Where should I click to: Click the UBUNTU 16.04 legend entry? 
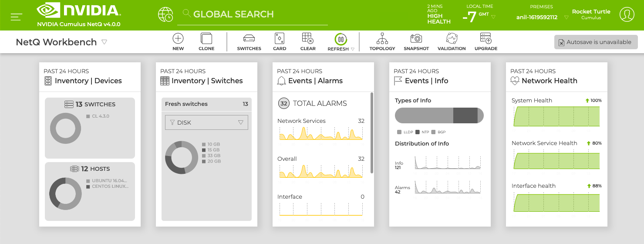click(107, 180)
